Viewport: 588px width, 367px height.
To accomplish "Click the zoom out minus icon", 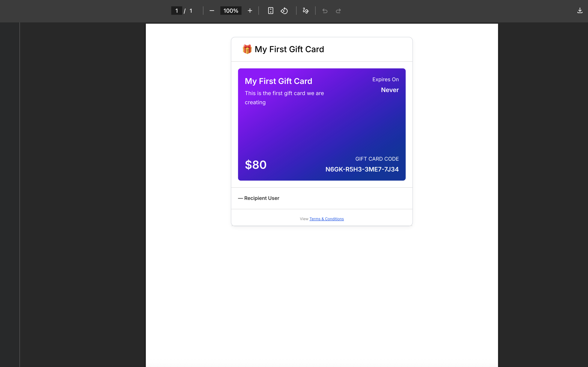I will pos(212,11).
